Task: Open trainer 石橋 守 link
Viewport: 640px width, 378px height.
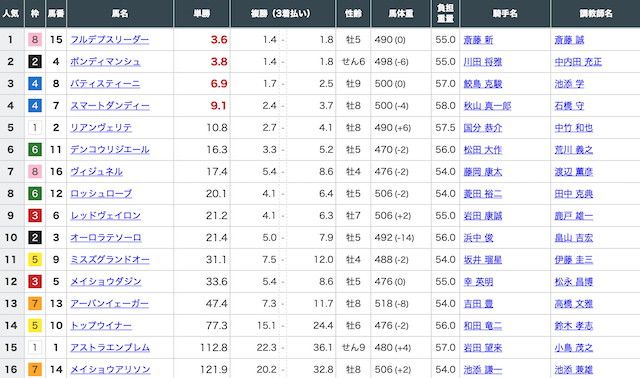Action: pos(569,106)
